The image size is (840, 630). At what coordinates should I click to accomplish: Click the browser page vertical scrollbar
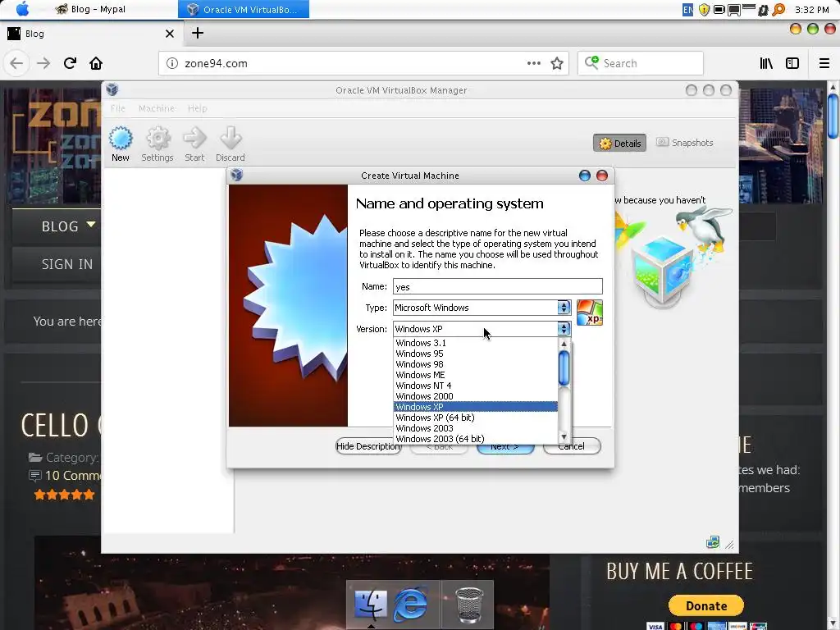pos(833,116)
